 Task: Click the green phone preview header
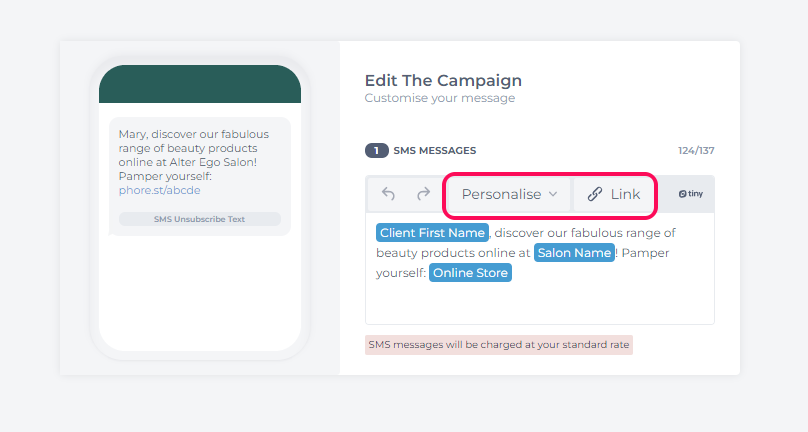[200, 84]
